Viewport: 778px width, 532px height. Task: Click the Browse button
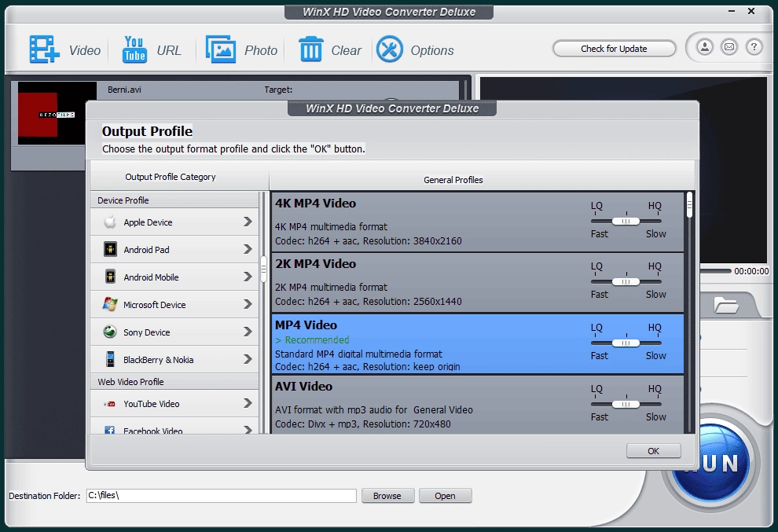[x=387, y=496]
